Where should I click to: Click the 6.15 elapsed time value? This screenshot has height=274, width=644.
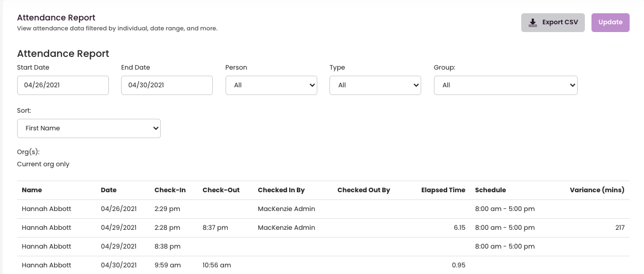pyautogui.click(x=459, y=228)
